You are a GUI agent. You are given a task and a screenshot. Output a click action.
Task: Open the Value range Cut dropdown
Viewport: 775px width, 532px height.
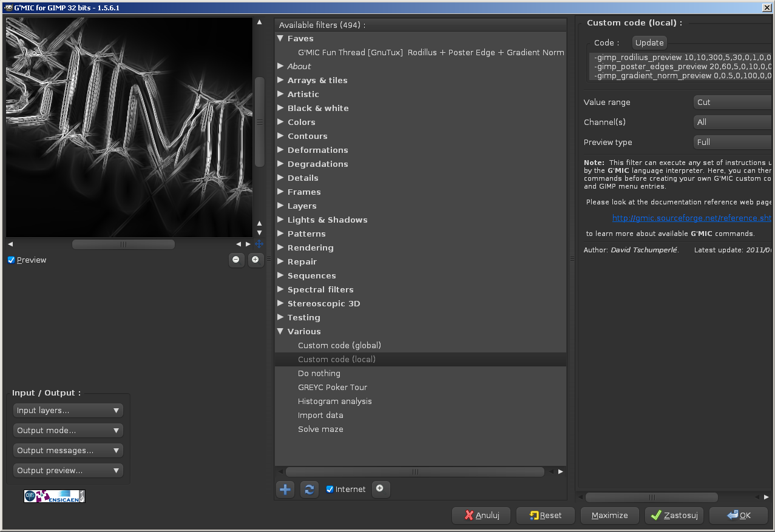(733, 103)
